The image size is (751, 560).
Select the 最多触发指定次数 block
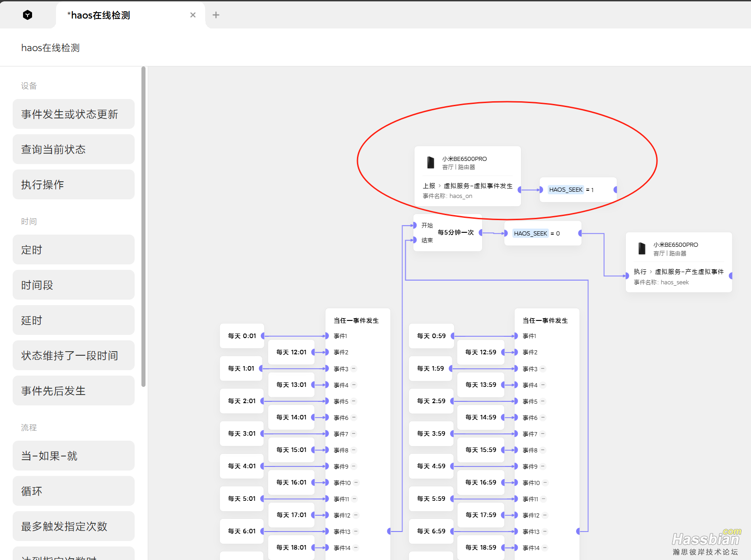(x=74, y=526)
